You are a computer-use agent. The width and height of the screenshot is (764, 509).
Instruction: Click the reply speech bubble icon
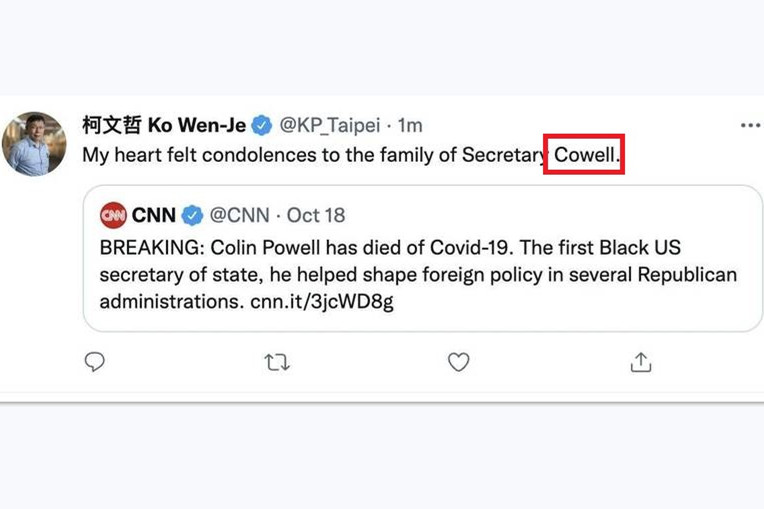click(95, 362)
